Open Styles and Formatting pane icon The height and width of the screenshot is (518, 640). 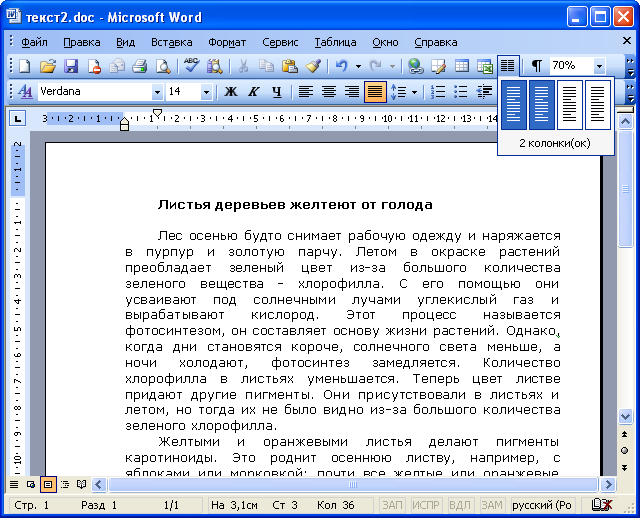click(25, 91)
